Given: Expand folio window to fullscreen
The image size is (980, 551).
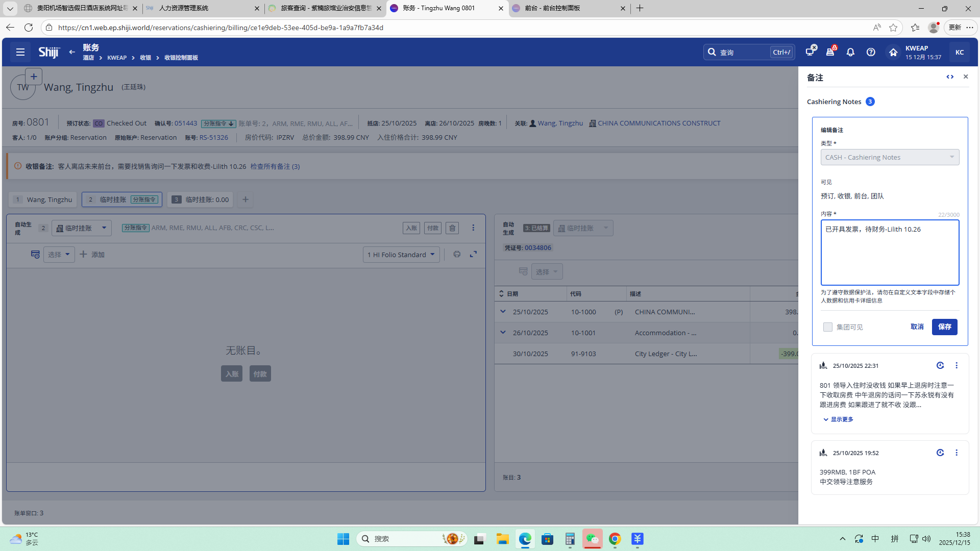Looking at the screenshot, I should click(x=474, y=254).
